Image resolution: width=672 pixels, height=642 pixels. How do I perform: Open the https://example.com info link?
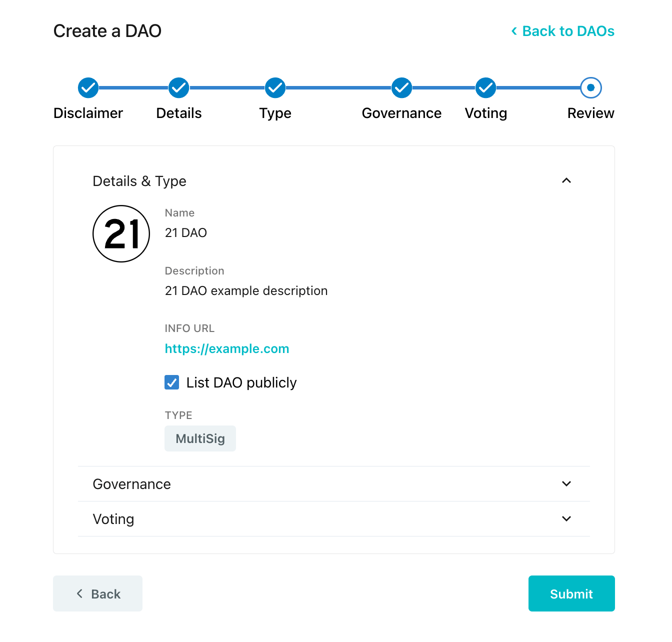click(227, 348)
